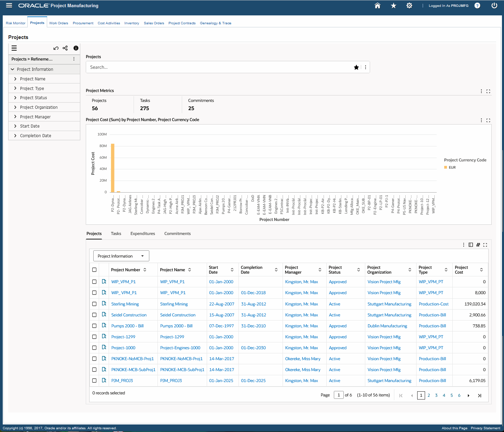
Task: Open the Sterling Mining project number link
Action: coord(125,304)
